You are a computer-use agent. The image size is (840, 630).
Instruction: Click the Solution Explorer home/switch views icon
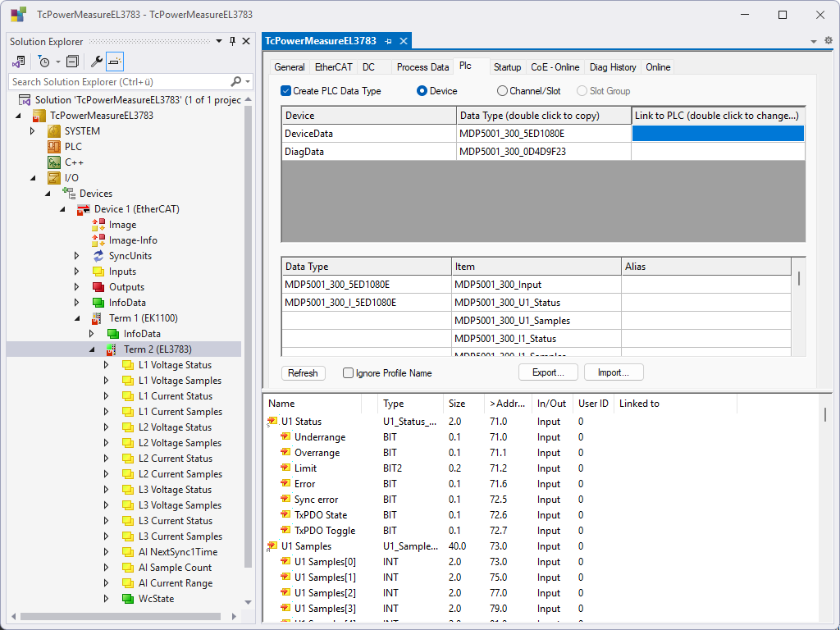[19, 62]
